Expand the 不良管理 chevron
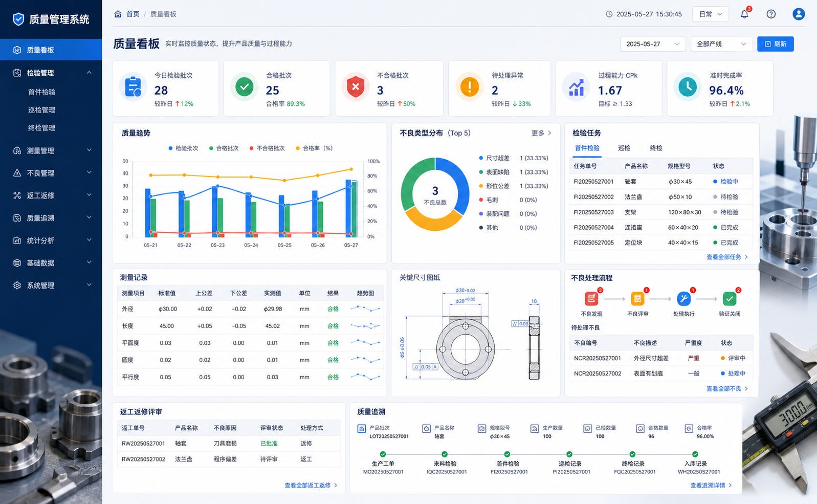 pyautogui.click(x=89, y=173)
